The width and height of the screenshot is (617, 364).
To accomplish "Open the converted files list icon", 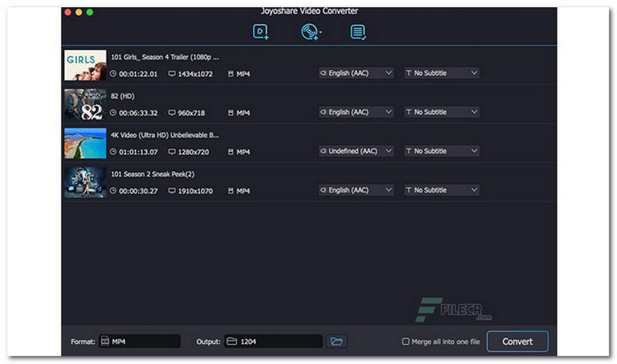I will click(x=358, y=32).
